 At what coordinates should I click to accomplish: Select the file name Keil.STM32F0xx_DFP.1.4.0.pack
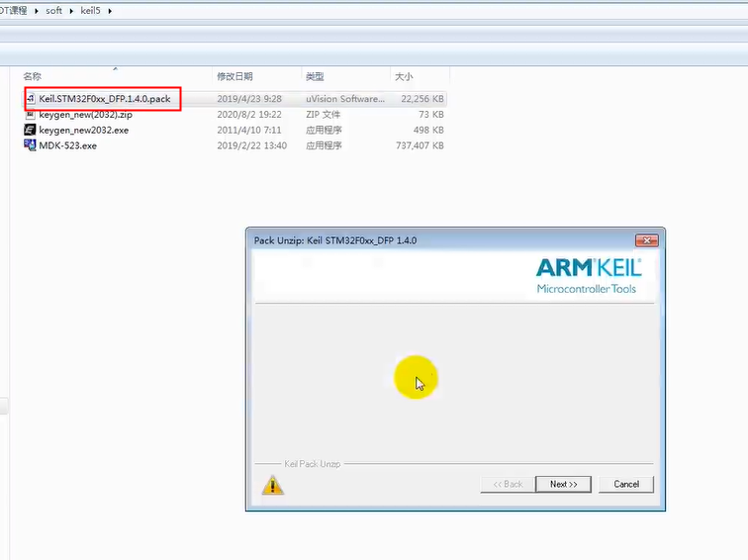coord(105,99)
